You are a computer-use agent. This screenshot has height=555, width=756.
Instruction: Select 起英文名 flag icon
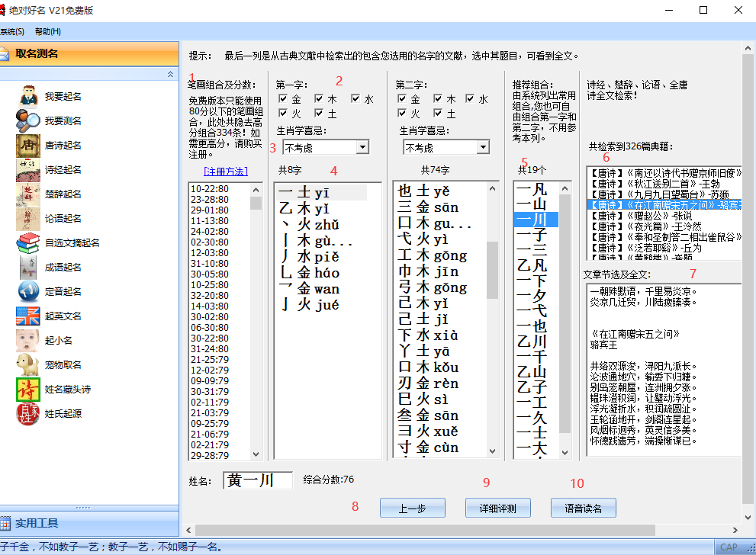pyautogui.click(x=28, y=316)
